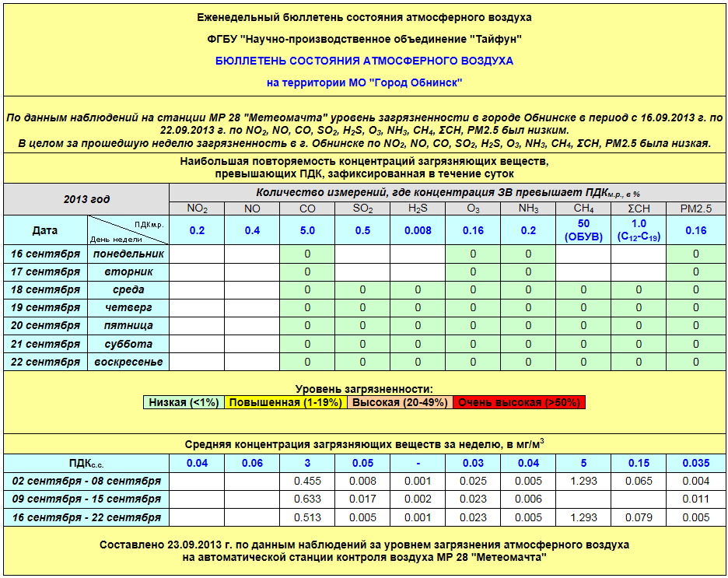Click the blue "БЮЛЛЕТЕНЬ СОСТОЯНИЯ АТМОСФЕРНОГО ВОЗДУХА" heading
This screenshot has width=728, height=578.
[x=364, y=60]
